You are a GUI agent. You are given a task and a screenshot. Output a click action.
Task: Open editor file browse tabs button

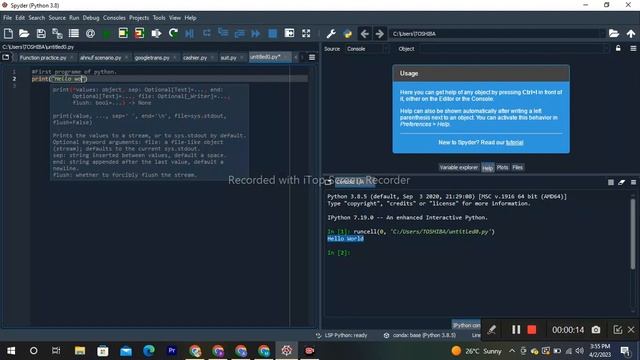pyautogui.click(x=6, y=57)
